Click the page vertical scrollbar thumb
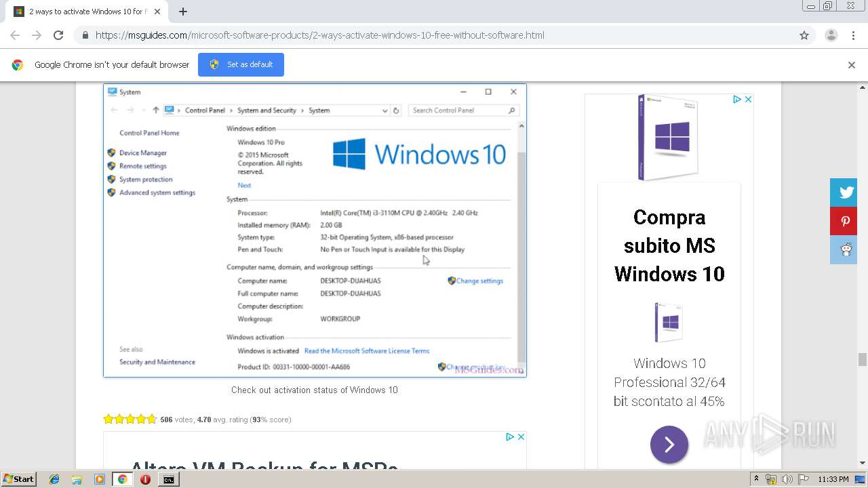868x488 pixels. (862, 359)
